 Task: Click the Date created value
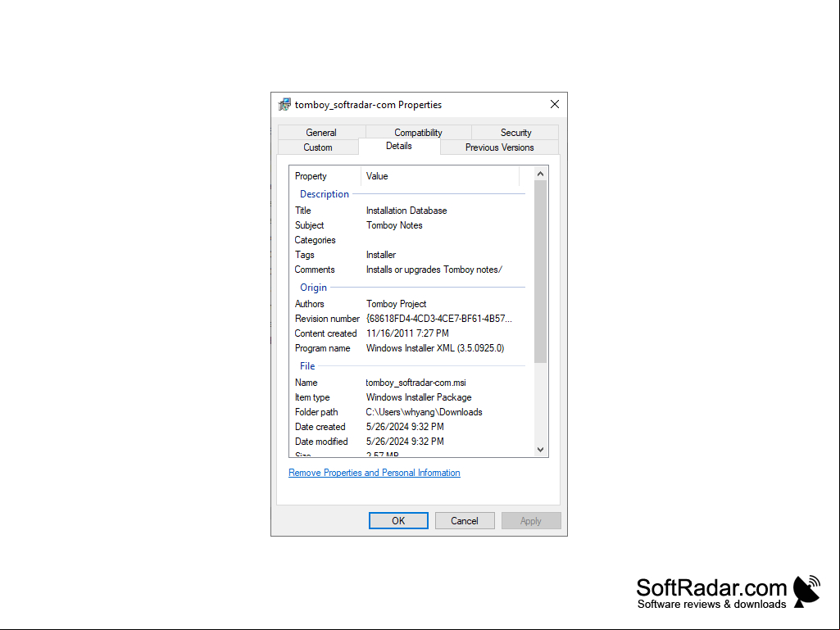(x=405, y=427)
